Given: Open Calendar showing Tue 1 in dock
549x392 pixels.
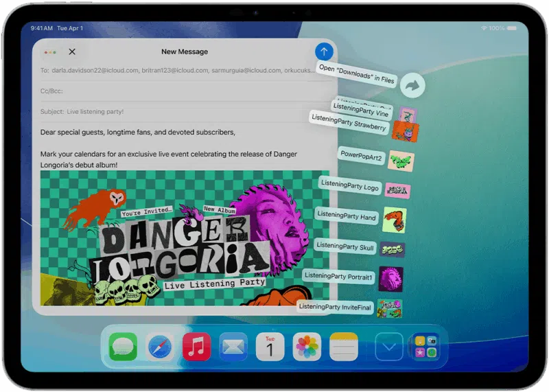Looking at the screenshot, I should [270, 347].
